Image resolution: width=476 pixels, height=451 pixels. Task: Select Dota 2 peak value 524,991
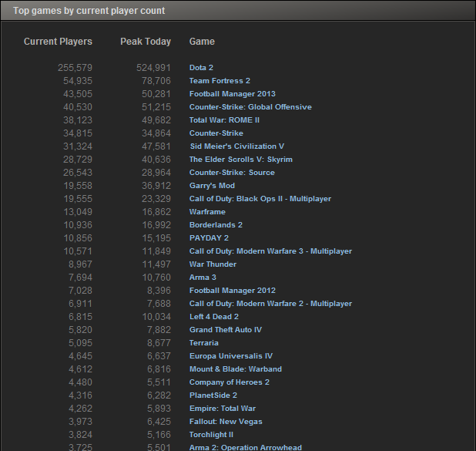[153, 68]
